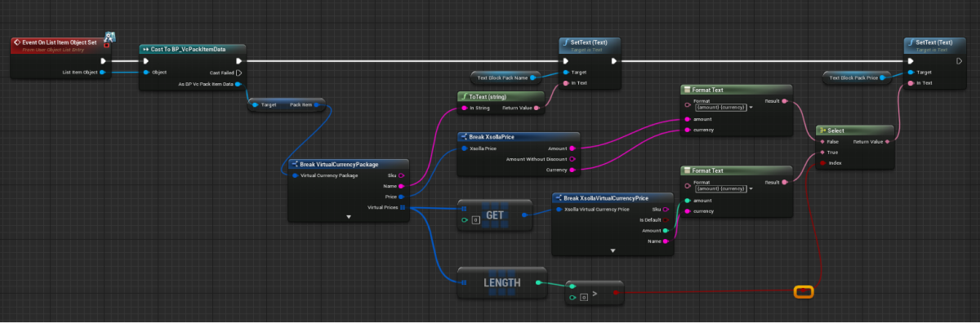The height and width of the screenshot is (323, 980).
Task: Expand the Break VirtualCurrencyPackage node arrow
Action: click(x=349, y=217)
